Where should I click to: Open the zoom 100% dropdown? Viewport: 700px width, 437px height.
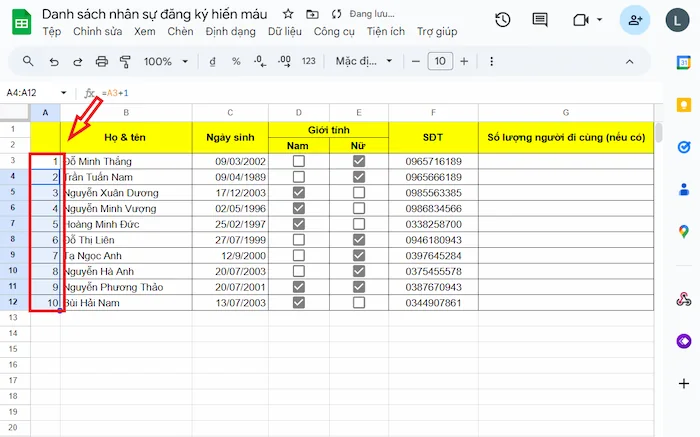[166, 62]
